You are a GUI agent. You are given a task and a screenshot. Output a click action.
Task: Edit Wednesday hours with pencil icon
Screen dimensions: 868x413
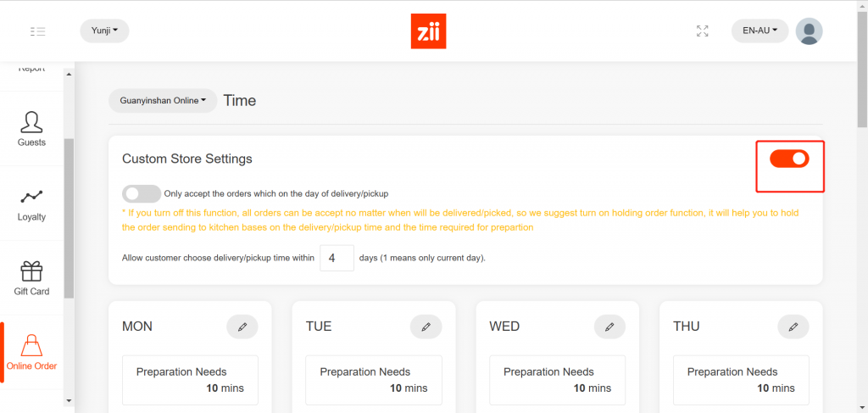point(609,326)
